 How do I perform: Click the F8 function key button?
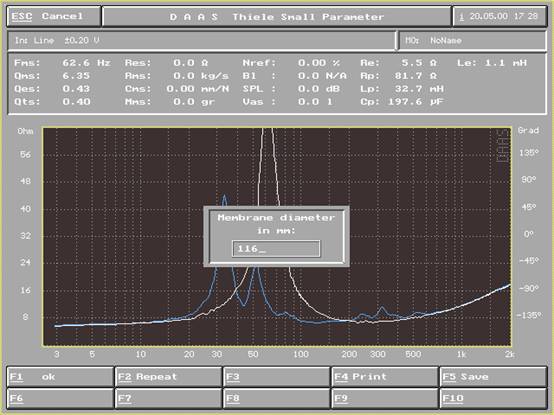pyautogui.click(x=277, y=399)
